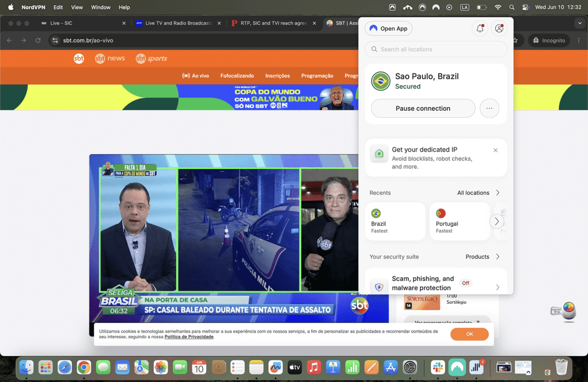Click Open App button in NordVPN

(389, 29)
